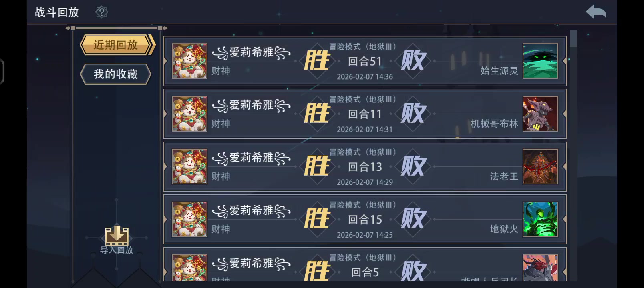The image size is (644, 288).
Task: Open the 回合51 battle replay entry
Action: click(365, 61)
